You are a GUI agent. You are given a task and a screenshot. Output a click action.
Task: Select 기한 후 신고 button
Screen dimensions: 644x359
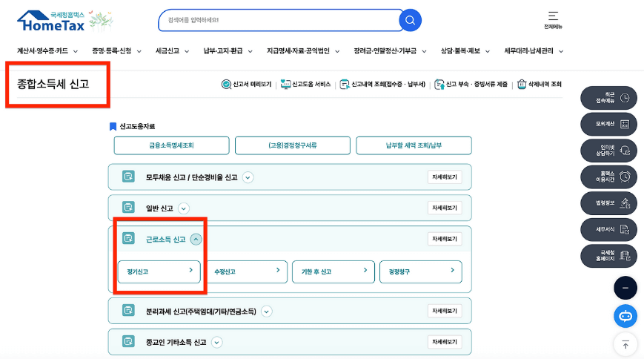[x=333, y=271]
